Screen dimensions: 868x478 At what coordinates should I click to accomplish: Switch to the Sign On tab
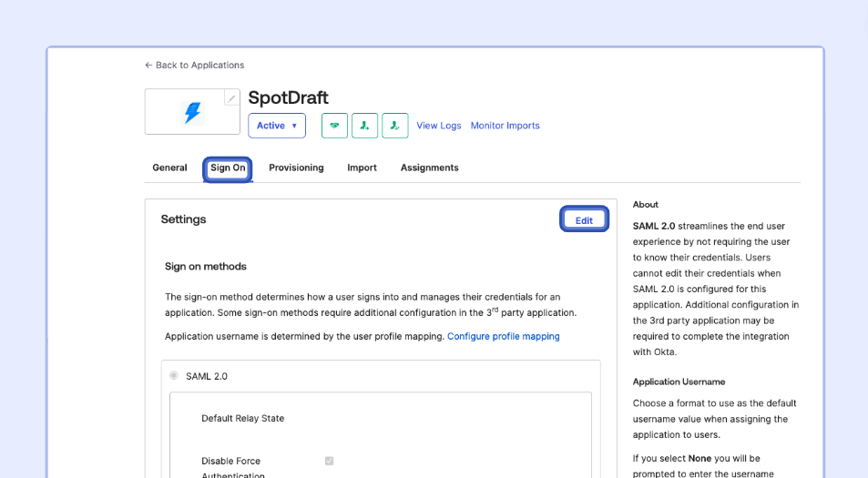coord(228,168)
